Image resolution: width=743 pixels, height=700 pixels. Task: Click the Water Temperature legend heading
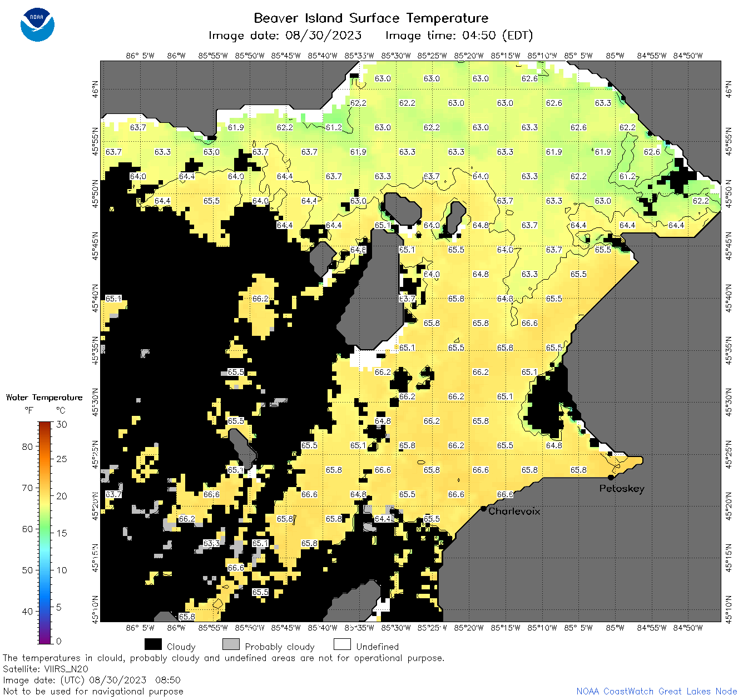pos(44,397)
